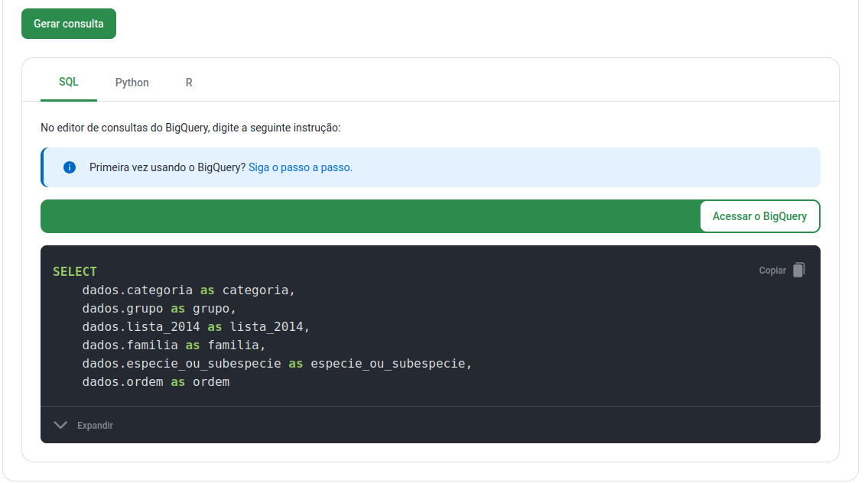This screenshot has width=868, height=483.
Task: Click the dados.categoria code line
Action: click(189, 290)
